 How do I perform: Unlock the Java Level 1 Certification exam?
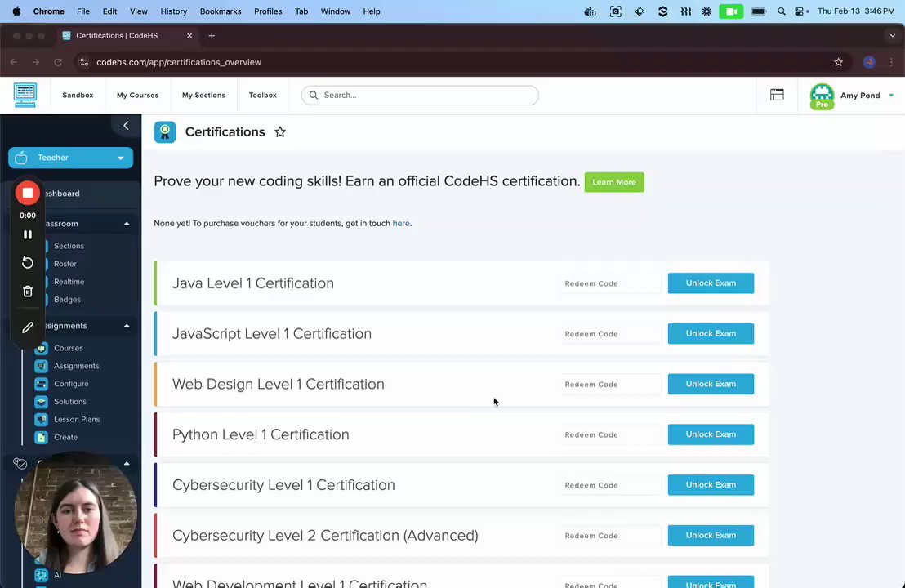(711, 283)
